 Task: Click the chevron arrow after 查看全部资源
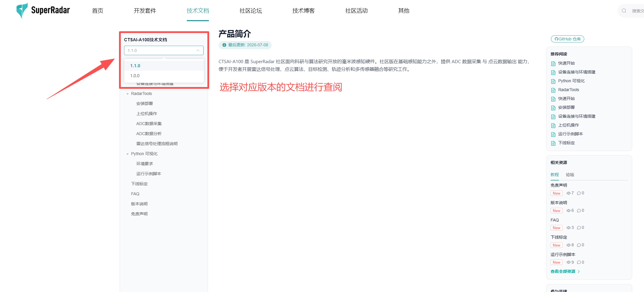[x=579, y=272]
